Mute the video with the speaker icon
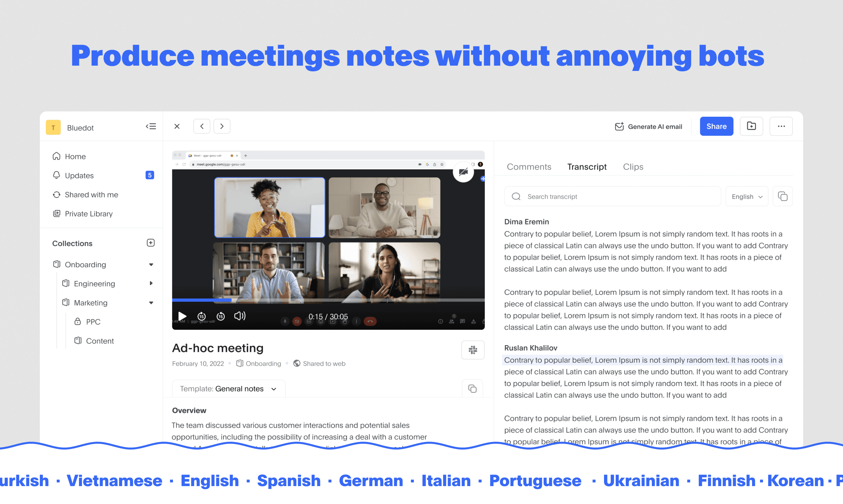Image resolution: width=843 pixels, height=504 pixels. coord(240,316)
